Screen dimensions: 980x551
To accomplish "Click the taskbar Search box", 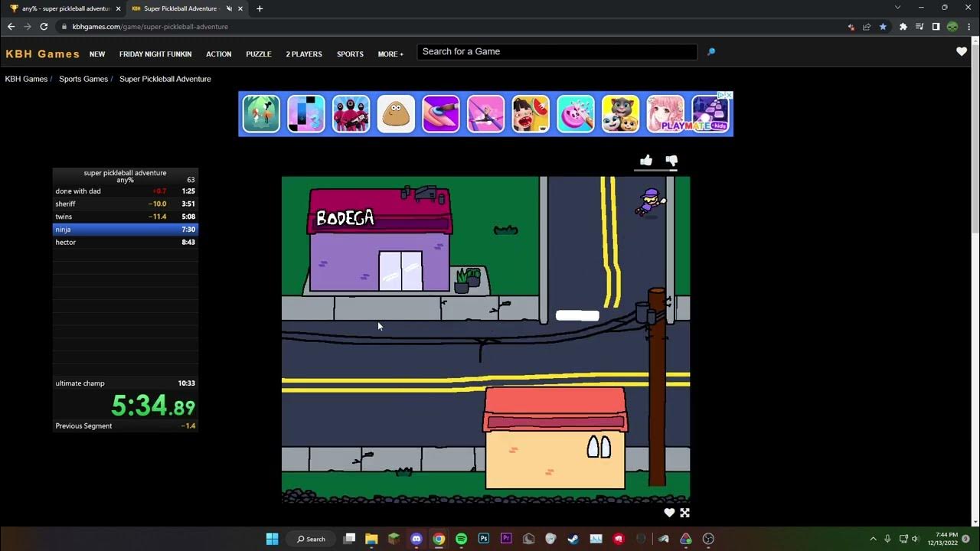I will point(311,539).
